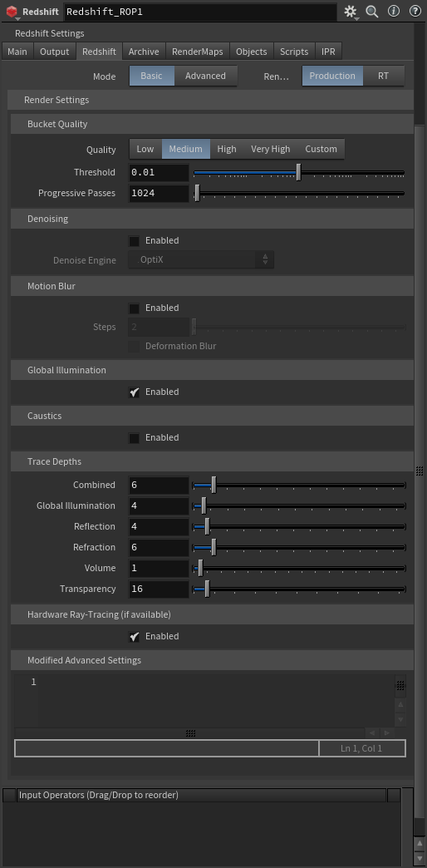427x868 pixels.
Task: Collapse the Bucket Quality section header
Action: pos(212,124)
